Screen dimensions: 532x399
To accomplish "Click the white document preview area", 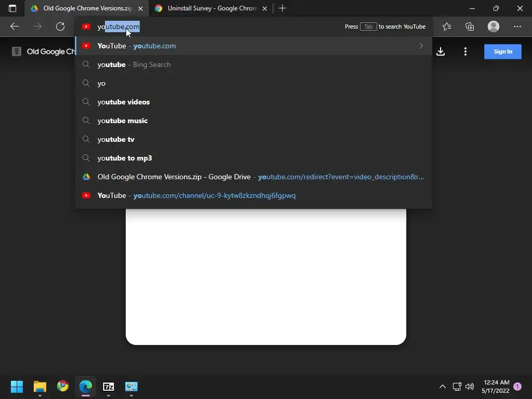I will click(265, 276).
